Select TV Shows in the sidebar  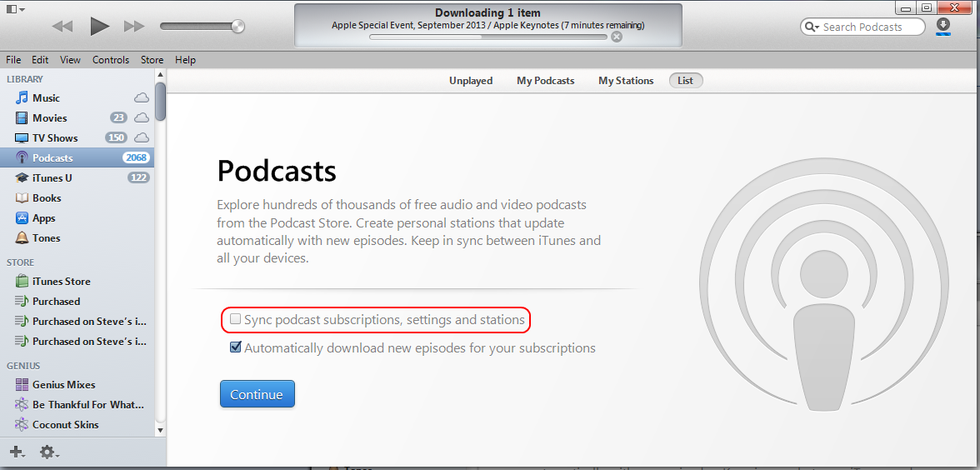pos(77,138)
